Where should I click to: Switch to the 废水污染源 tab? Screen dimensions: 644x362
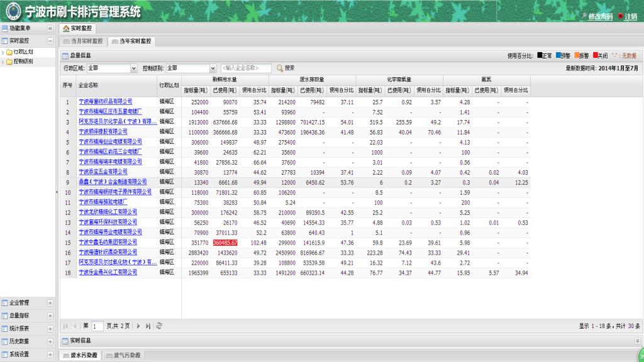coord(80,356)
